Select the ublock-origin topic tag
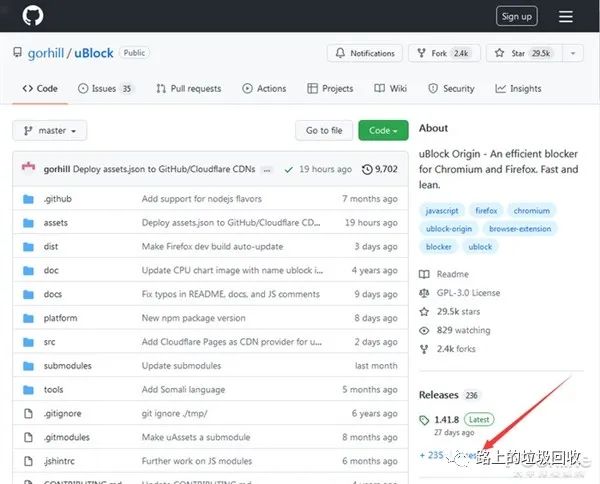Viewport: 600px width, 484px height. [x=449, y=229]
